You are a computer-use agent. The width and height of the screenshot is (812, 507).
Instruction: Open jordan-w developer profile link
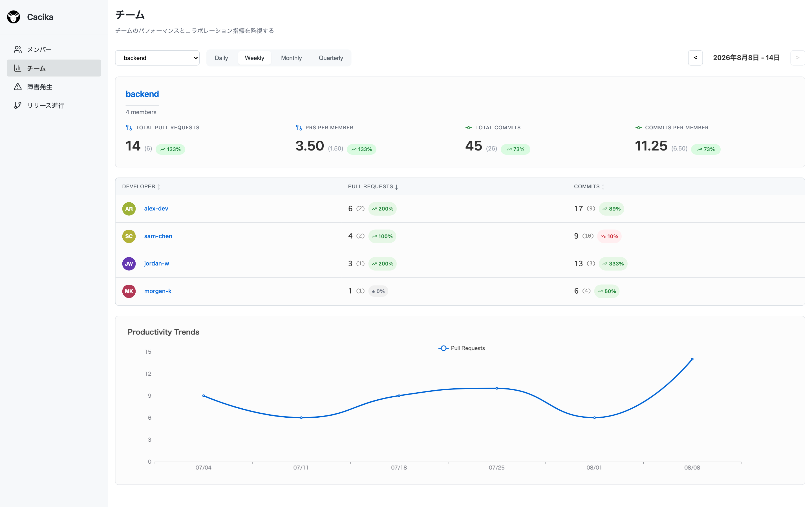click(x=157, y=264)
